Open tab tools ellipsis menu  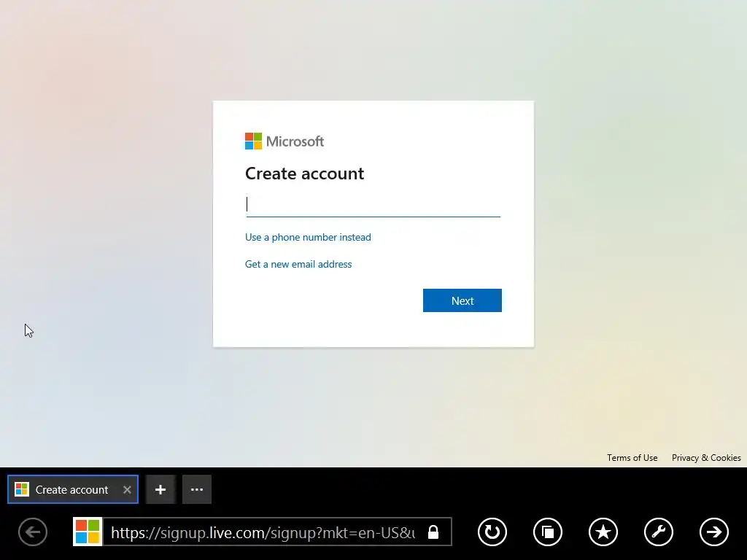point(197,489)
